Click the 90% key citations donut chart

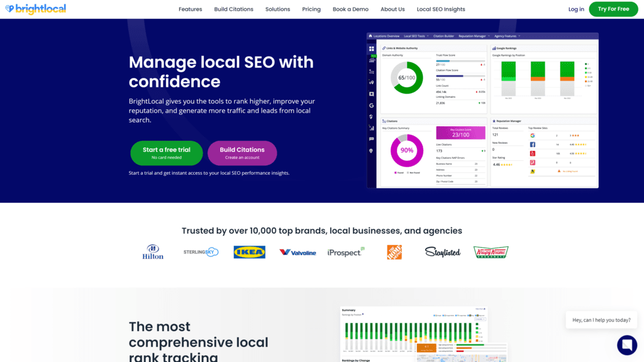click(x=407, y=150)
